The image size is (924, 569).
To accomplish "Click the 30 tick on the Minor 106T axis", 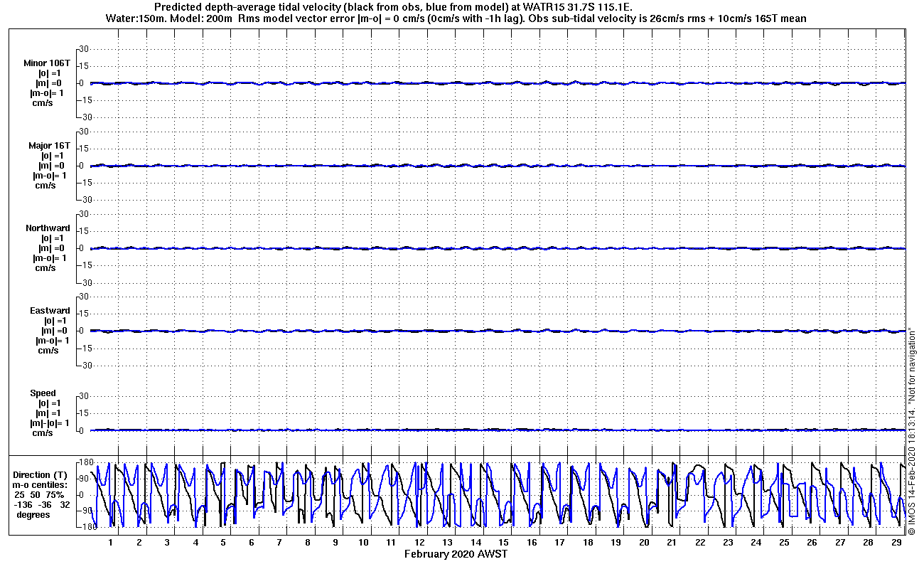I will tap(82, 49).
